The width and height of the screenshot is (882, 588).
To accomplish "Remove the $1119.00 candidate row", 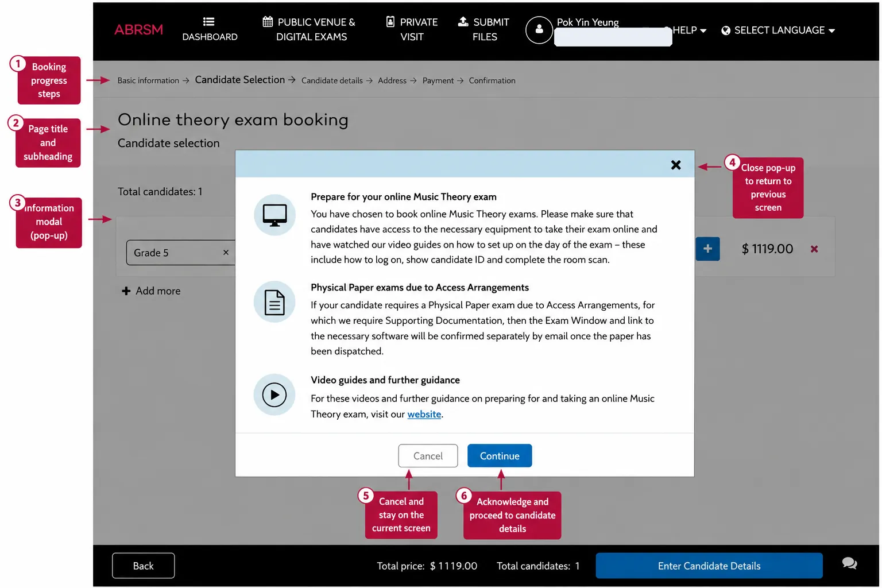I will 814,249.
